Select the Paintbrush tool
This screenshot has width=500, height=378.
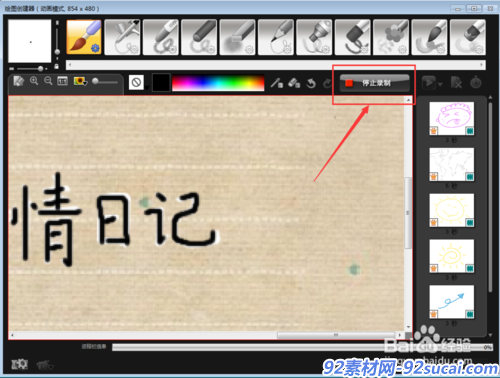[84, 37]
